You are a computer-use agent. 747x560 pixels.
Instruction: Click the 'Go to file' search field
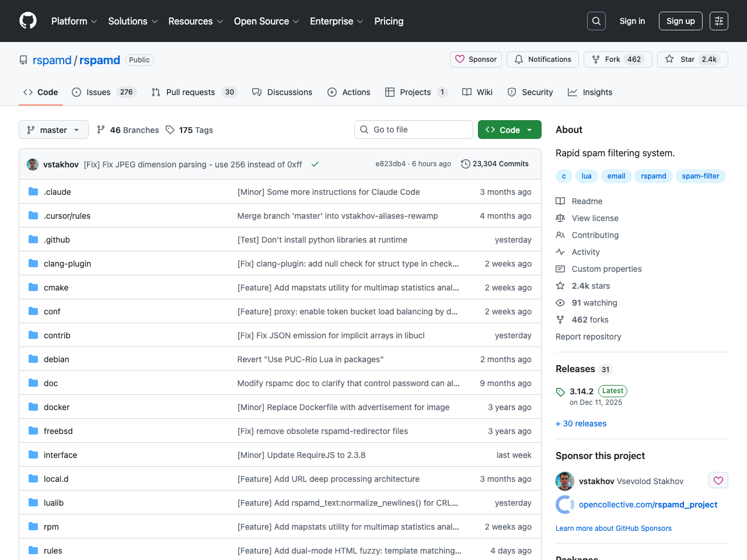413,129
